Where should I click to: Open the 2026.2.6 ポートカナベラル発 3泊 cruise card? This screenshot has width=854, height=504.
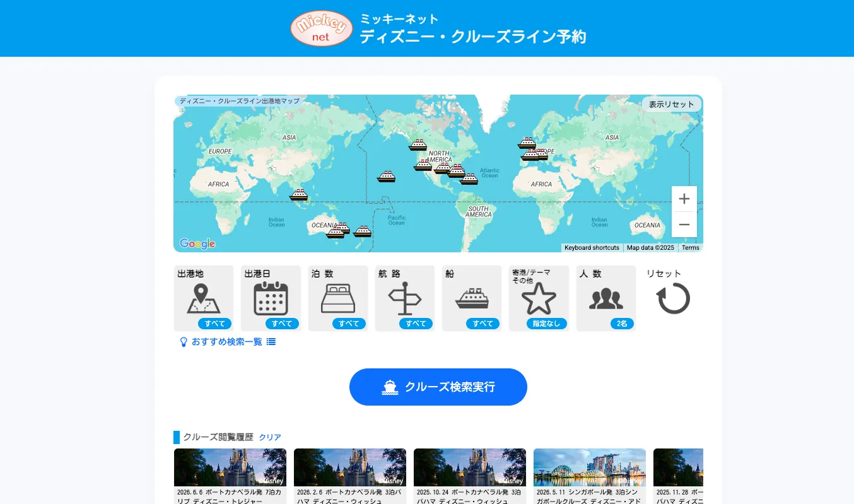pos(350,476)
